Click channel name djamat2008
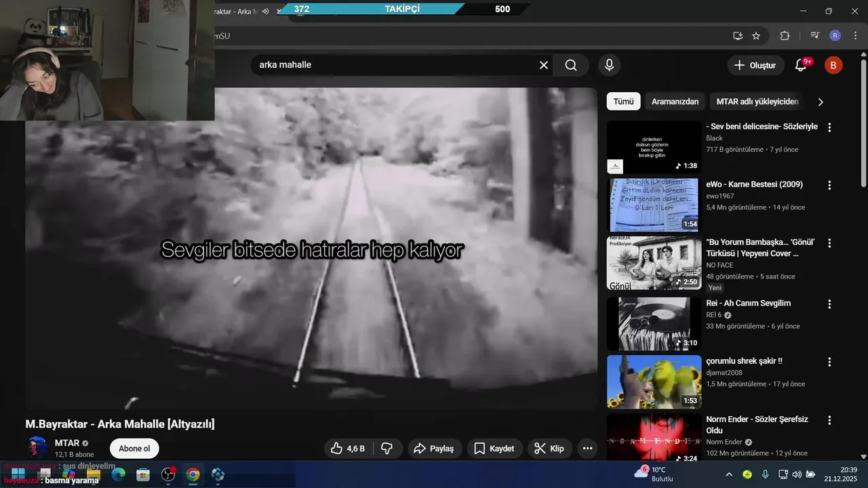Viewport: 868px width, 488px height. [x=724, y=372]
